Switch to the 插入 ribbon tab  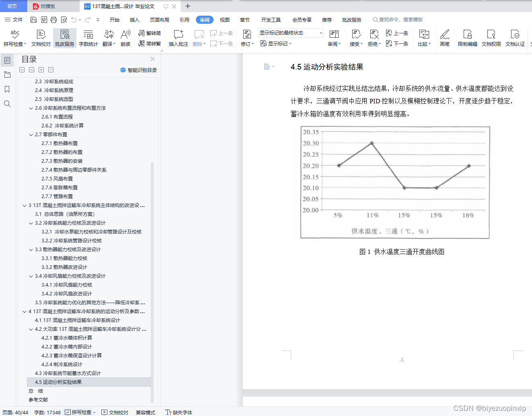[135, 20]
